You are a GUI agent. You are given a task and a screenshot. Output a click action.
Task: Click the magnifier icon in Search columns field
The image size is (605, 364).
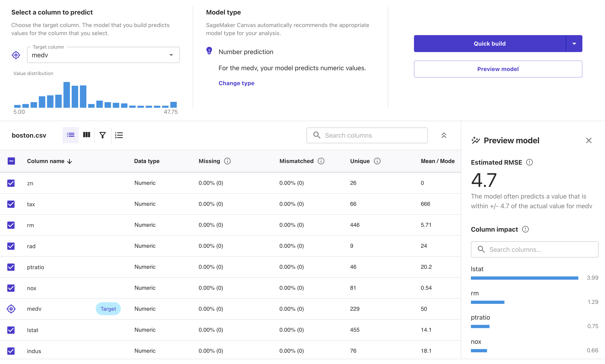point(317,135)
